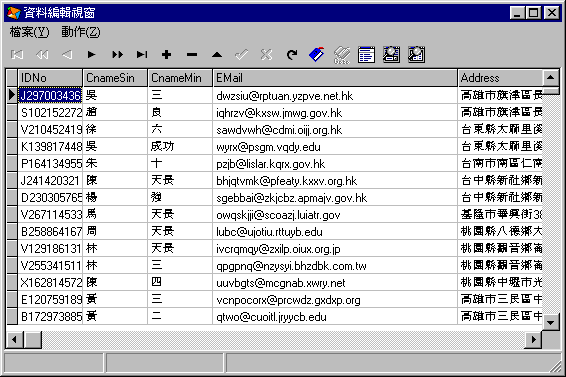Select the cell B258864167
This screenshot has width=566, height=377.
[50, 231]
